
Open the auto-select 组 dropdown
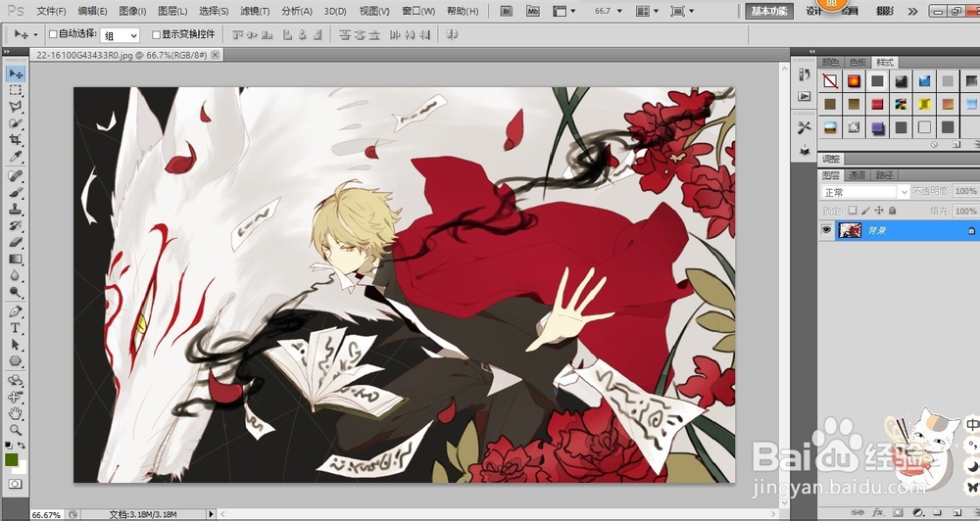coord(120,35)
